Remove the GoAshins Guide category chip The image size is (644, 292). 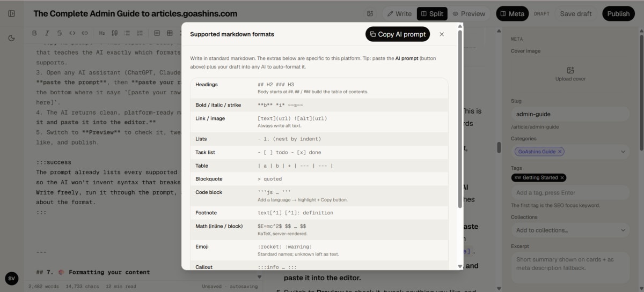tap(560, 152)
